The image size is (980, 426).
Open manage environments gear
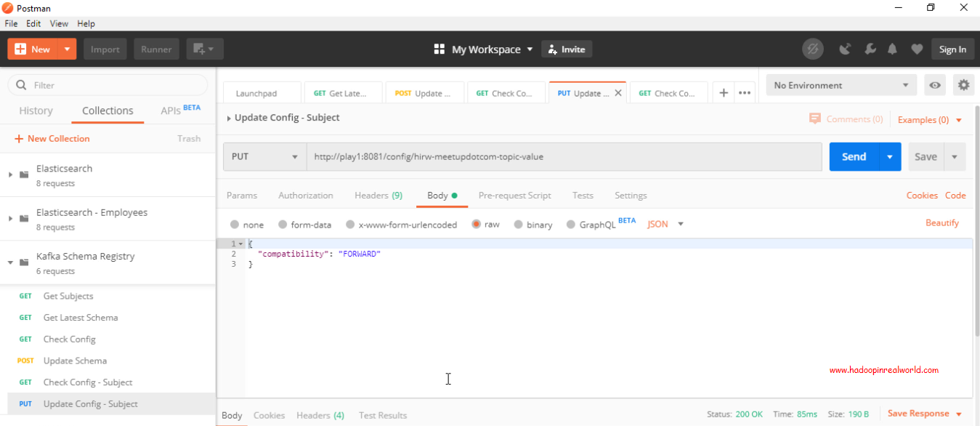[x=963, y=85]
